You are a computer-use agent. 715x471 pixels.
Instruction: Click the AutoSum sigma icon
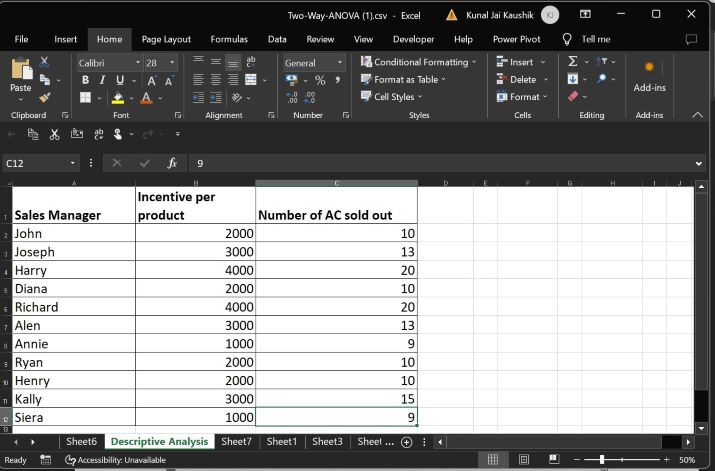pos(573,62)
